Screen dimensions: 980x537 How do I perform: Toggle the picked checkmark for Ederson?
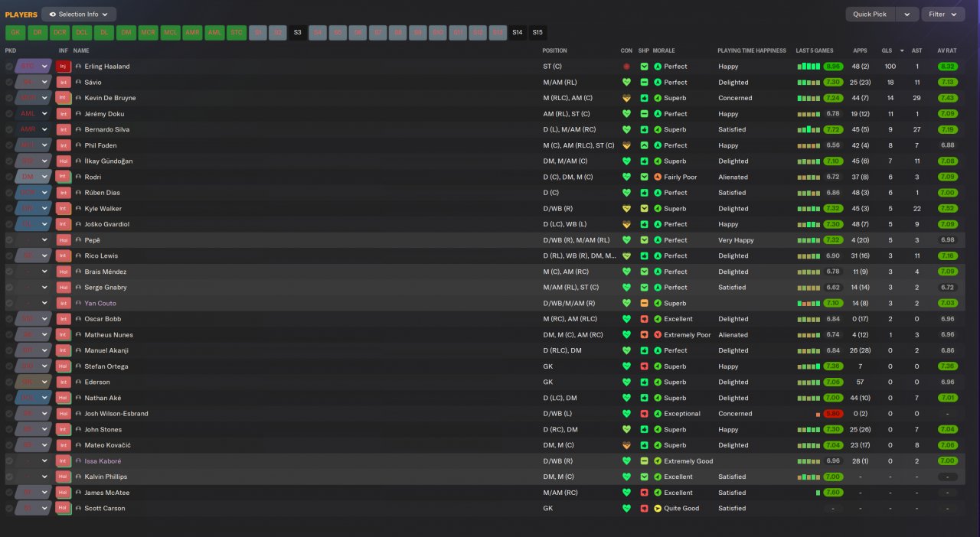(9, 382)
